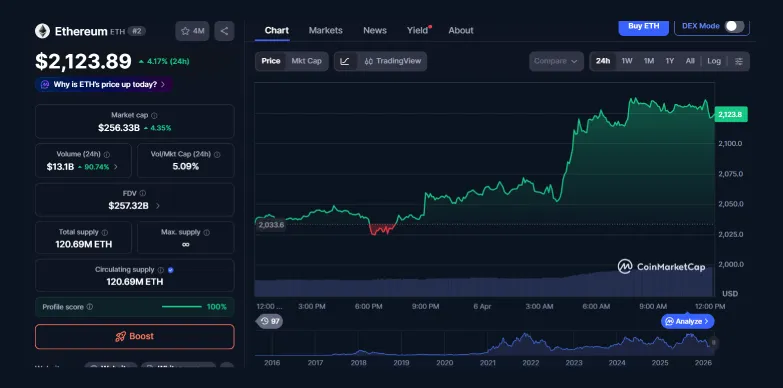Click the $257.32B FDV value

coord(128,206)
